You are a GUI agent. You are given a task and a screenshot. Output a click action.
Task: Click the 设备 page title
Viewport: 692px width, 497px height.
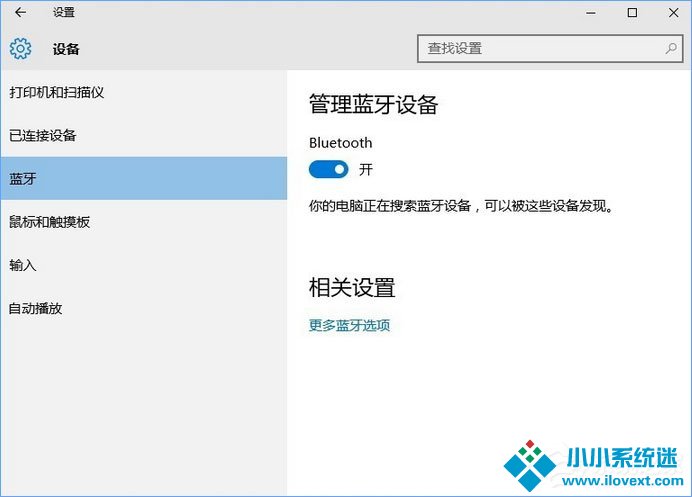tap(66, 49)
